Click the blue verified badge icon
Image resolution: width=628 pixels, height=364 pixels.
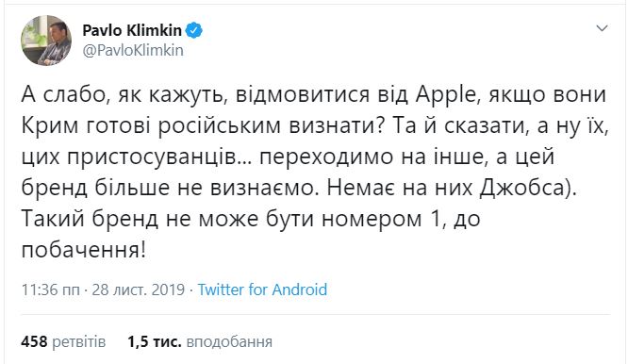pyautogui.click(x=194, y=30)
